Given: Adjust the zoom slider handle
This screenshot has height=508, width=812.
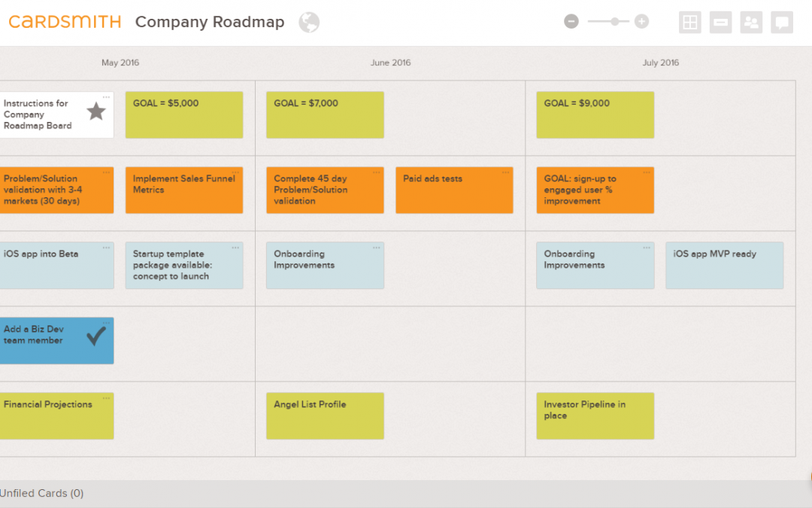Looking at the screenshot, I should click(615, 21).
